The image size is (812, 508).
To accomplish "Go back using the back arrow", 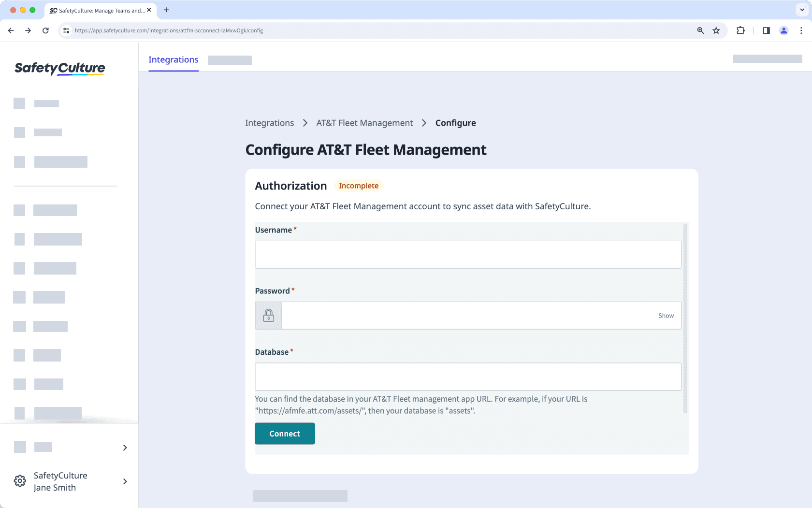I will click(11, 30).
